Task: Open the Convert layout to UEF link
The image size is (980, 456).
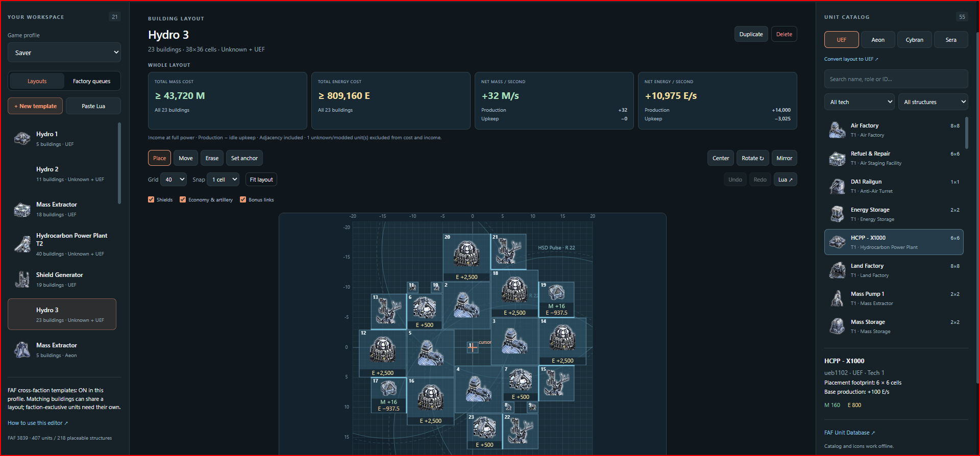Action: coord(851,59)
